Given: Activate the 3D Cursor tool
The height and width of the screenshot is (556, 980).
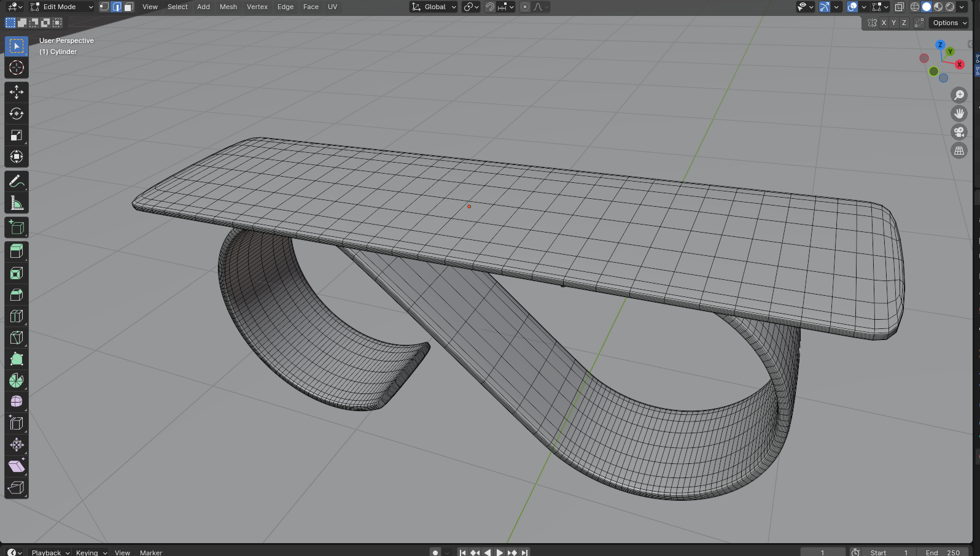Looking at the screenshot, I should (x=17, y=68).
